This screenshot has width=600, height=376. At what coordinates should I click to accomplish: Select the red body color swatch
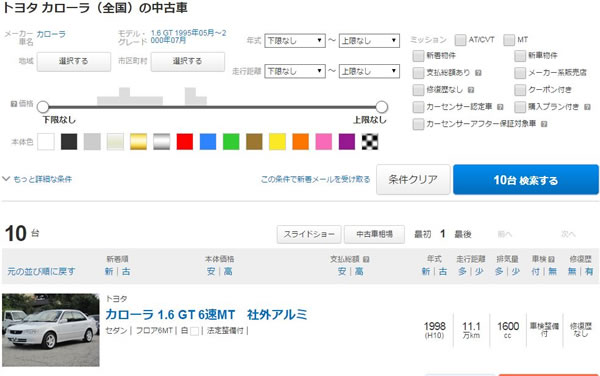[185, 142]
